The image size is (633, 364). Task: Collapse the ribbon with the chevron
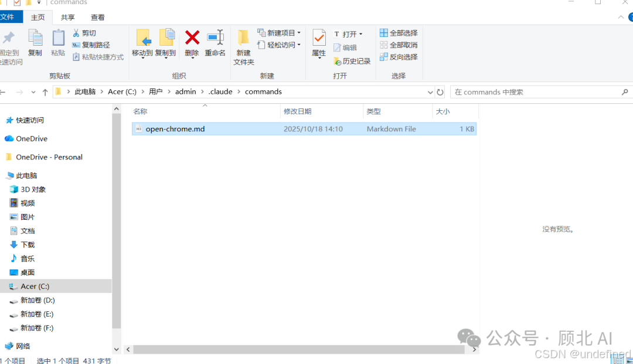point(621,17)
